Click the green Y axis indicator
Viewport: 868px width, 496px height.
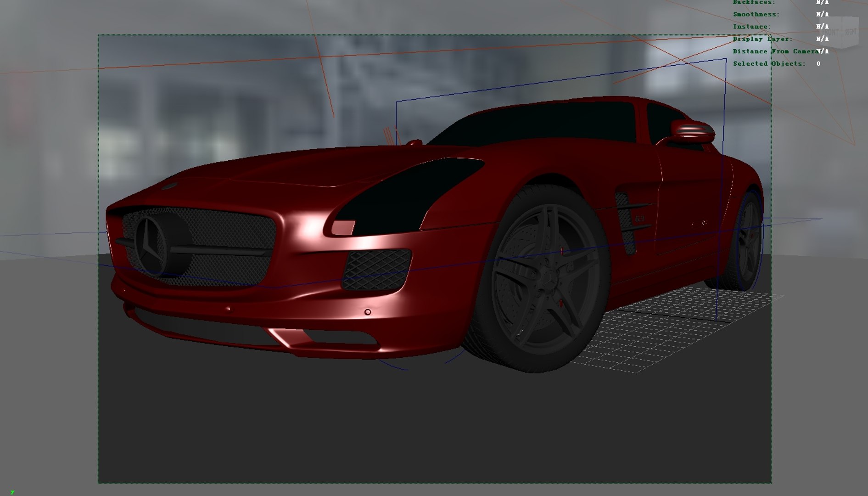coord(12,492)
